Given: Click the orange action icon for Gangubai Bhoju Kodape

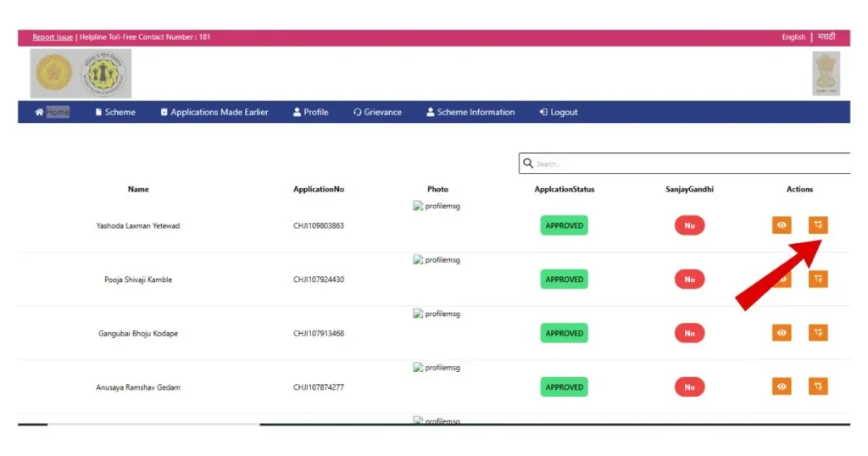Looking at the screenshot, I should coord(818,332).
